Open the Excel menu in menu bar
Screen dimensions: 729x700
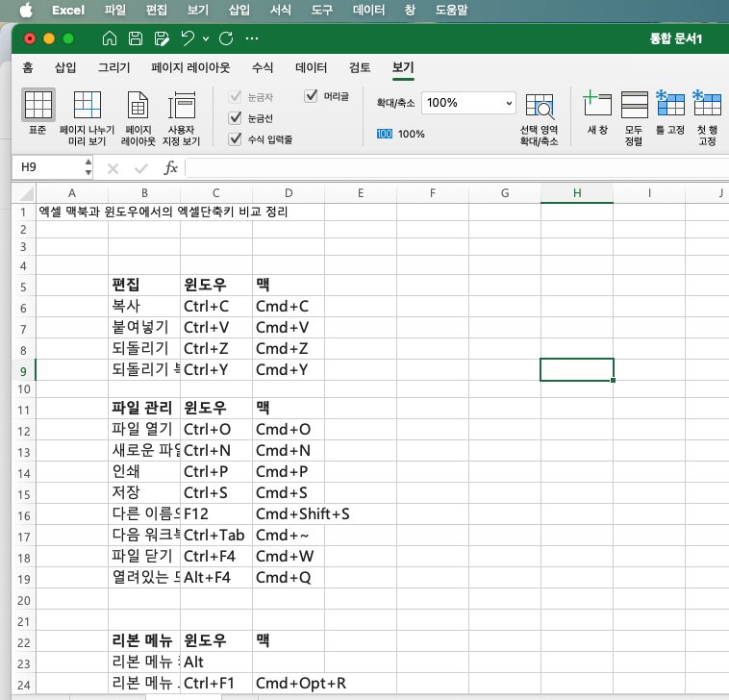click(68, 11)
